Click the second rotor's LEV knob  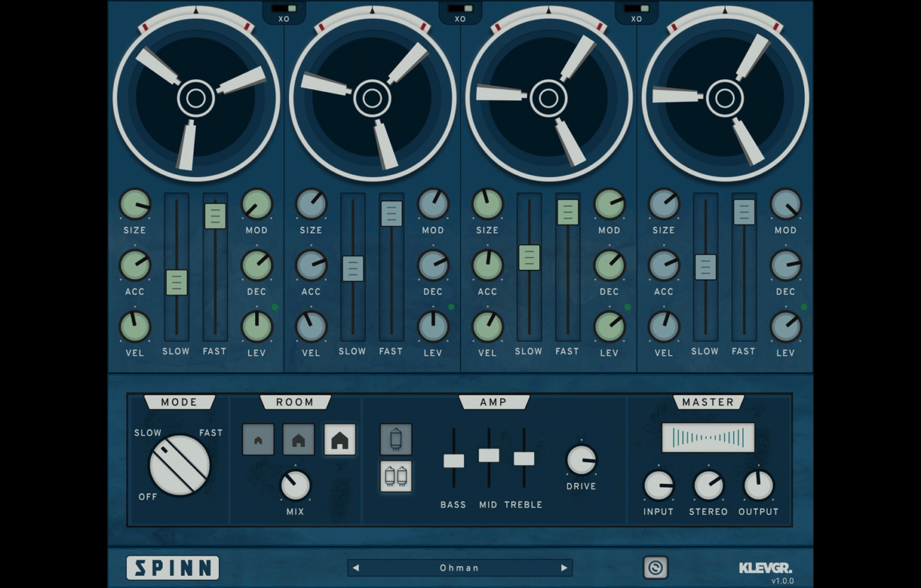[433, 327]
